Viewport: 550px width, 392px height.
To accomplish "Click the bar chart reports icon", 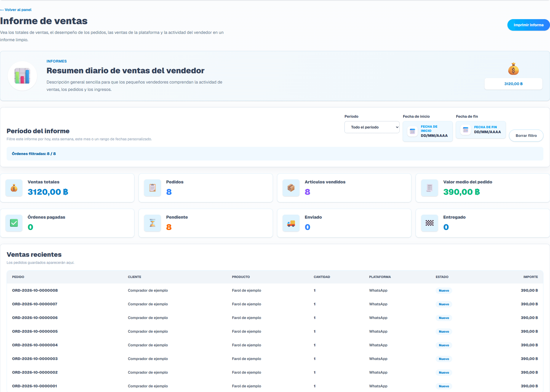I will point(22,76).
